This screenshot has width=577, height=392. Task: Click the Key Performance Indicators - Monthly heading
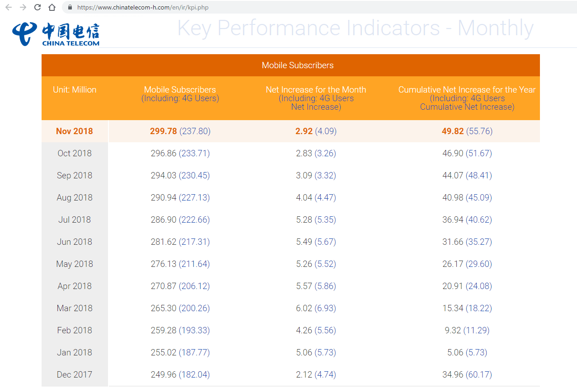(x=355, y=28)
